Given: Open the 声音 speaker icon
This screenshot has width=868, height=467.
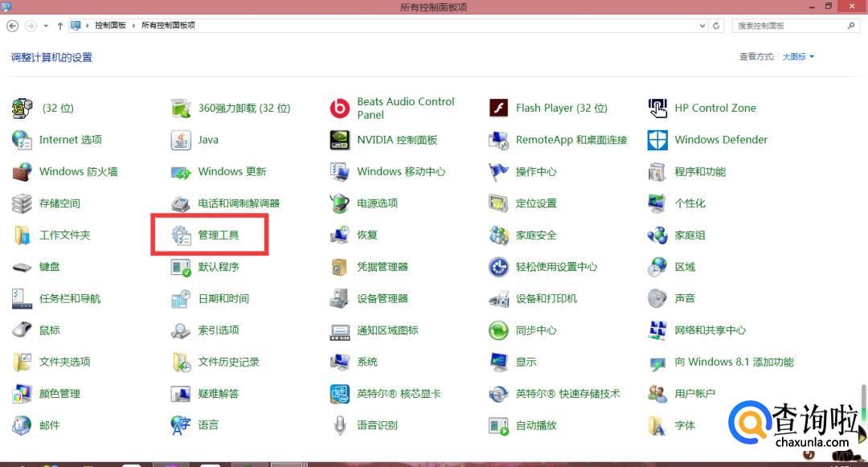Looking at the screenshot, I should [657, 299].
